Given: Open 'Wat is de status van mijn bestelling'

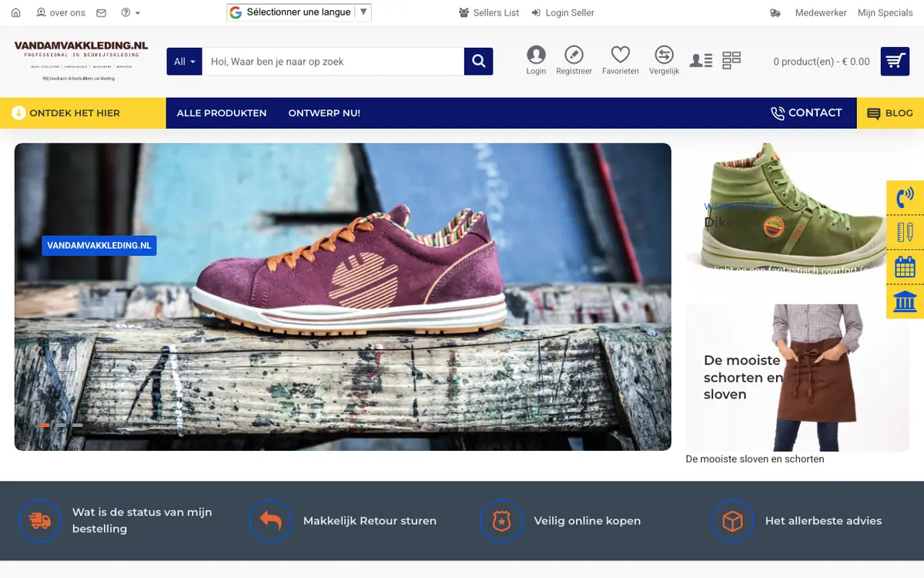Looking at the screenshot, I should pyautogui.click(x=142, y=520).
